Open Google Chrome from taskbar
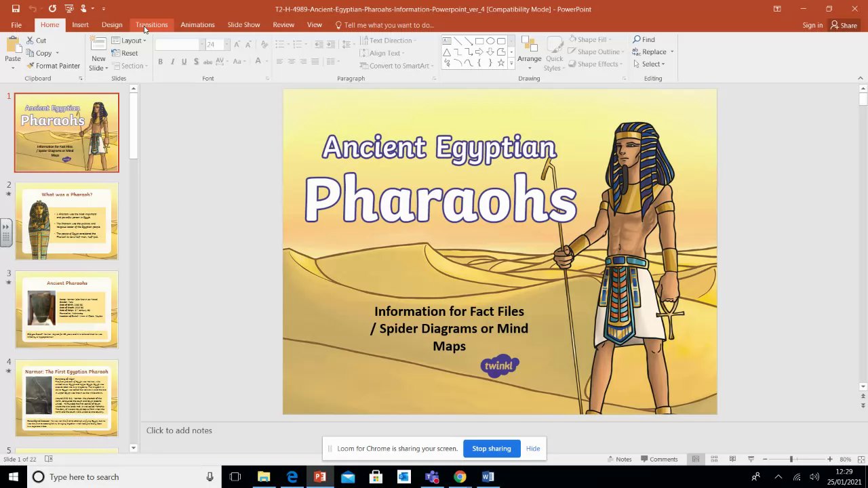 pyautogui.click(x=460, y=477)
